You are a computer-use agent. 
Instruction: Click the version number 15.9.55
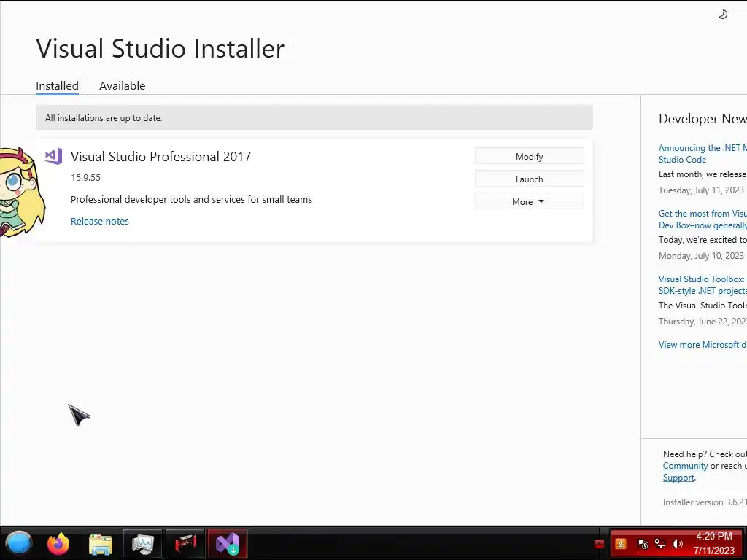click(x=86, y=178)
